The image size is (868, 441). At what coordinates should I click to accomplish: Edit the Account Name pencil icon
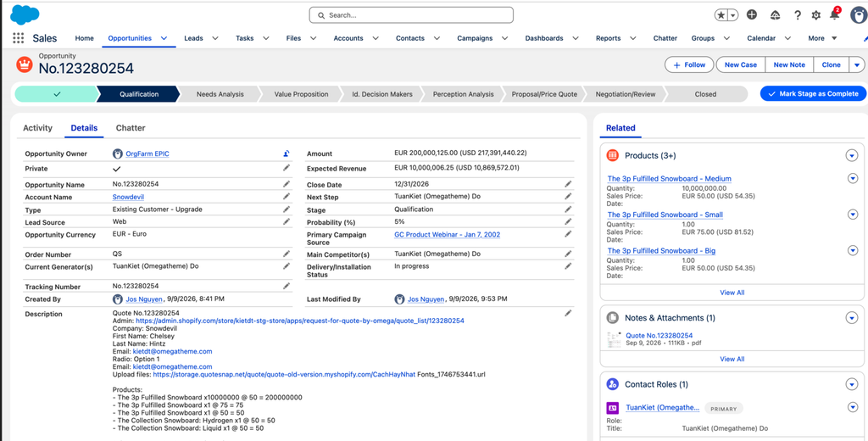287,196
